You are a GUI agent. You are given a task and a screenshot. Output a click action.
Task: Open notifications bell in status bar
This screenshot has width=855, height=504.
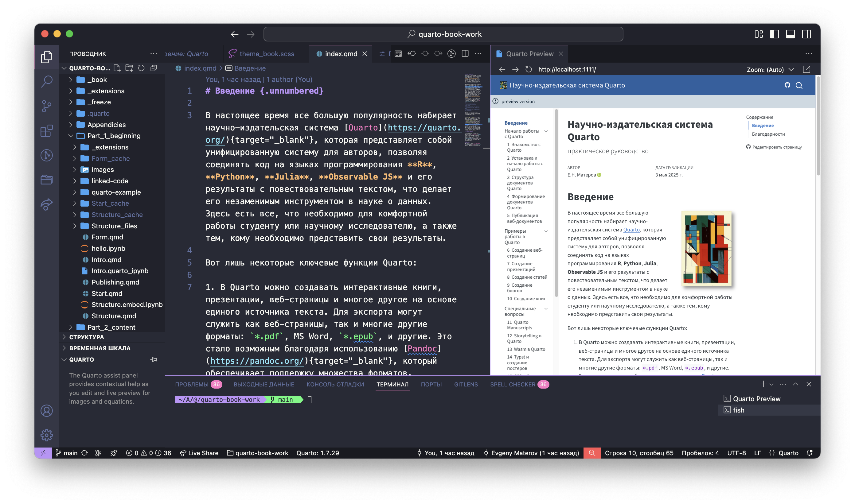(810, 453)
